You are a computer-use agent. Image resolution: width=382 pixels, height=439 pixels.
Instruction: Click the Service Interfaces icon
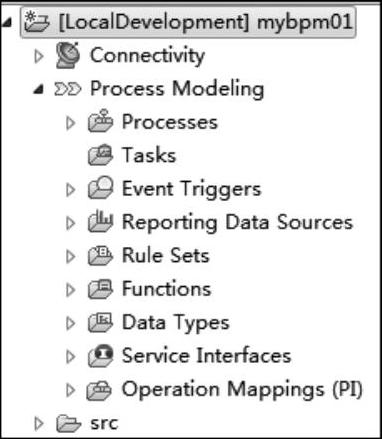point(100,355)
